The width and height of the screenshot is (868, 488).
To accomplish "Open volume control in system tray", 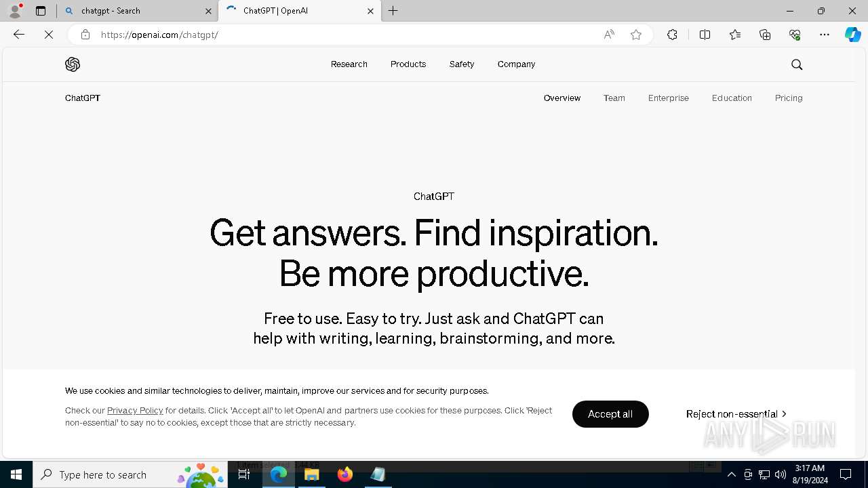I will click(x=781, y=474).
